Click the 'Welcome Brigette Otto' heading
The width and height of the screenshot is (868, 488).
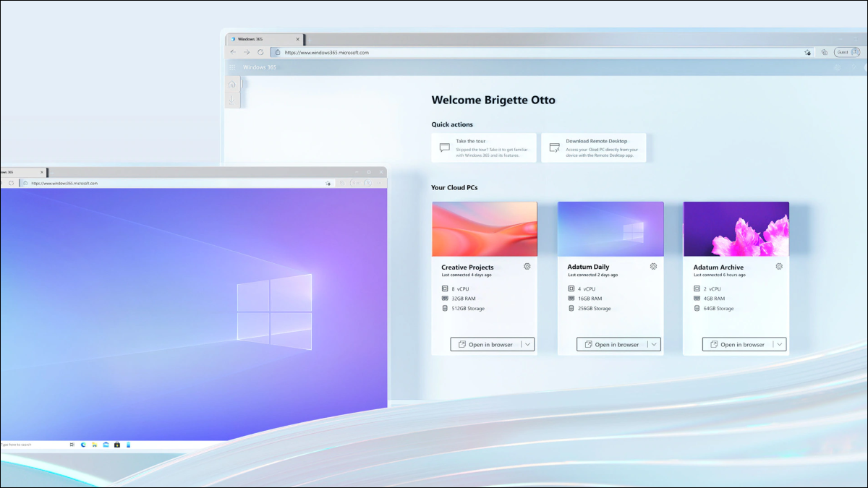493,100
